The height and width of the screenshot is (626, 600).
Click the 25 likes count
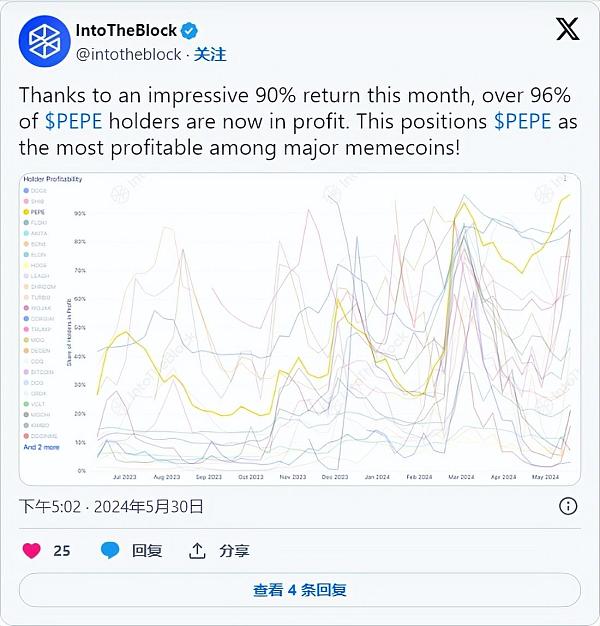(62, 550)
